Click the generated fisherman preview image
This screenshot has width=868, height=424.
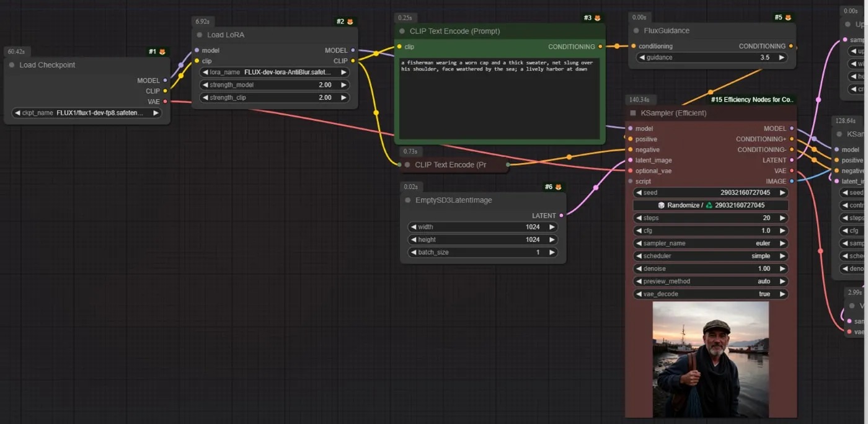click(711, 360)
